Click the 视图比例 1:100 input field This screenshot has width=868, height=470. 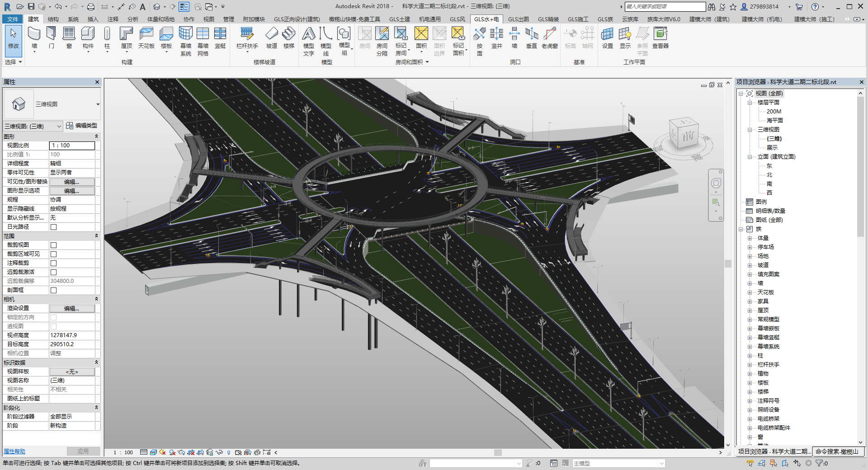72,146
